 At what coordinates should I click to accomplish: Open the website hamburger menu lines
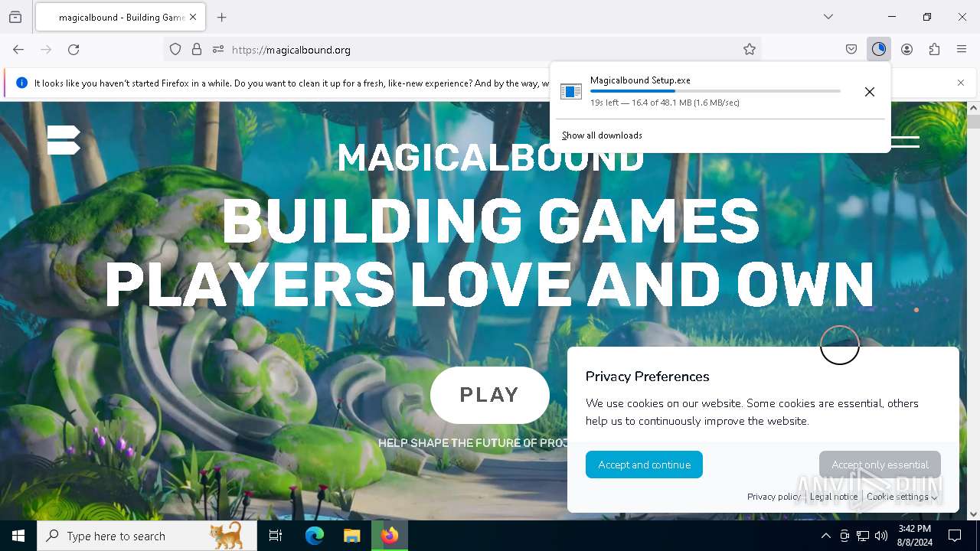[905, 142]
